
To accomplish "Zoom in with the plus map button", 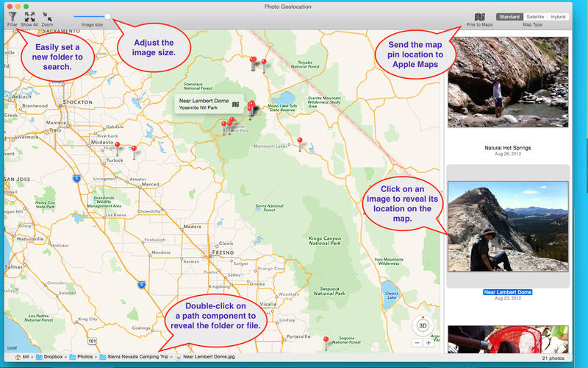I will pos(429,343).
